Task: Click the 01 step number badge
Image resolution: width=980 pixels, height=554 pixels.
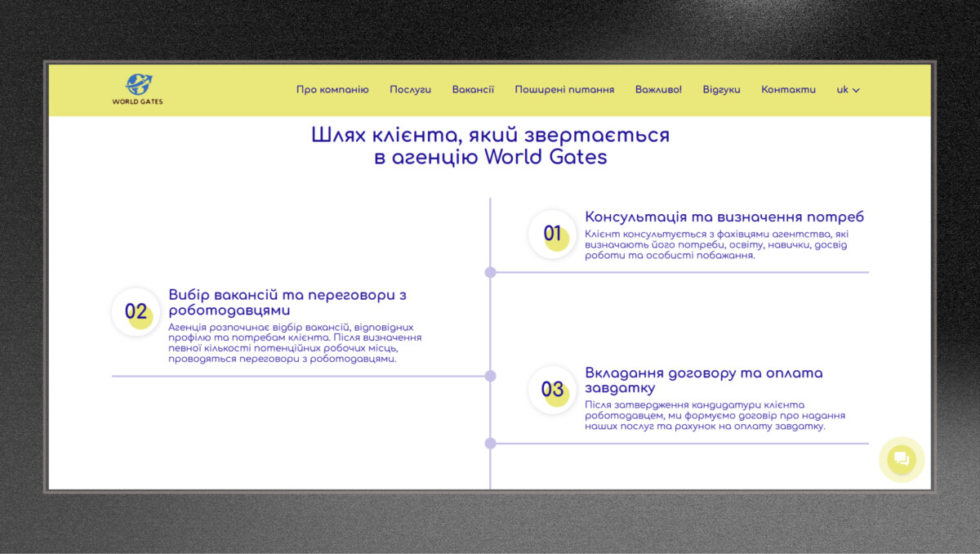Action: click(553, 235)
